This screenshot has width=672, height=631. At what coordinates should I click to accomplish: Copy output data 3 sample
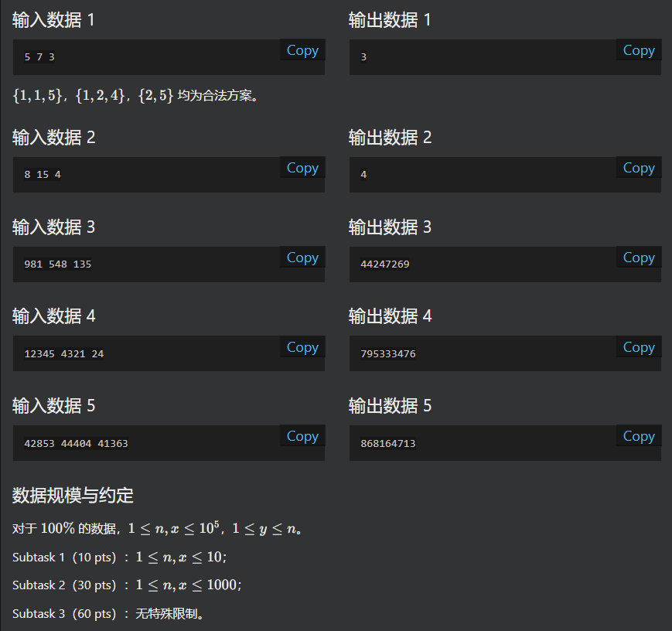(x=639, y=257)
